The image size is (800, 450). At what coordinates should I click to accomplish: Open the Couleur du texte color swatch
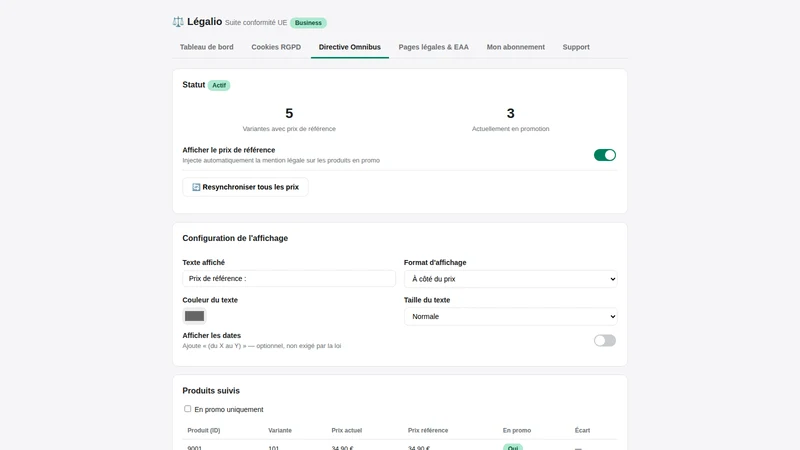(x=194, y=316)
